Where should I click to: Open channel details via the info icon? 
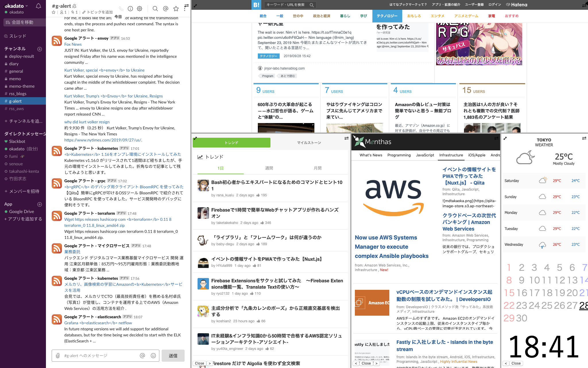point(130,9)
